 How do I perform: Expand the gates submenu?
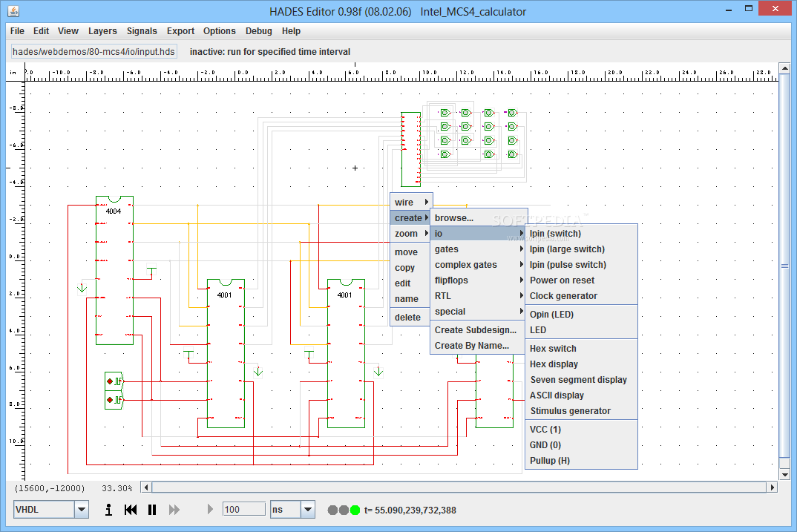tap(478, 249)
